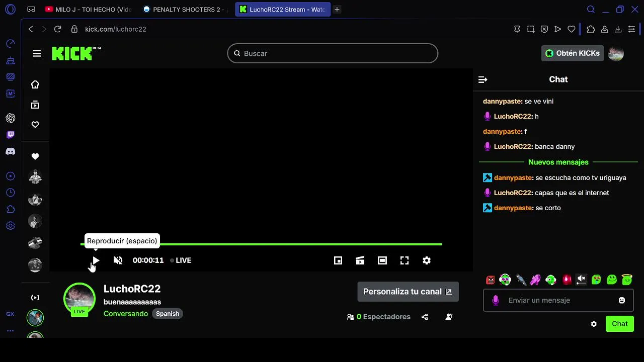Toggle theater mode on the player
Screen dimensions: 644x362
tap(382, 260)
